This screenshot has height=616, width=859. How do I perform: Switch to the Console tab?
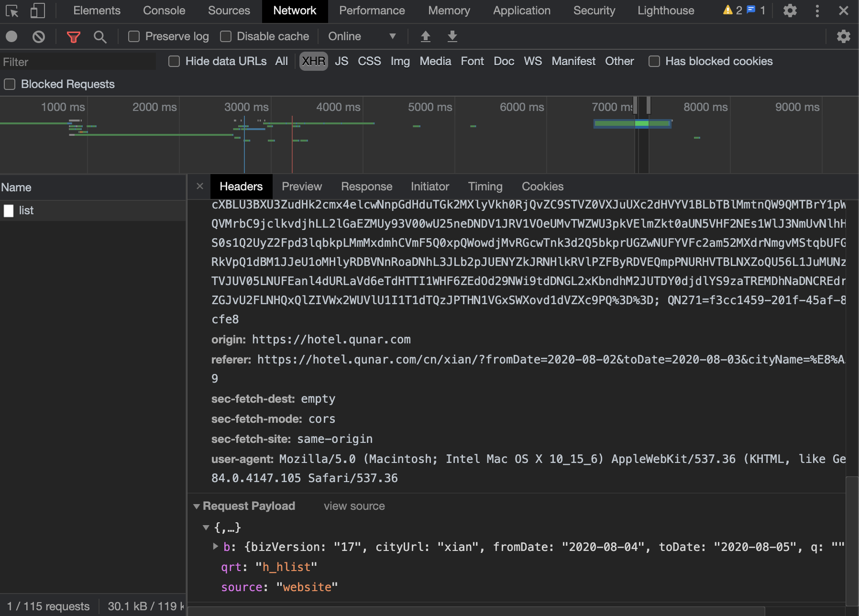164,11
